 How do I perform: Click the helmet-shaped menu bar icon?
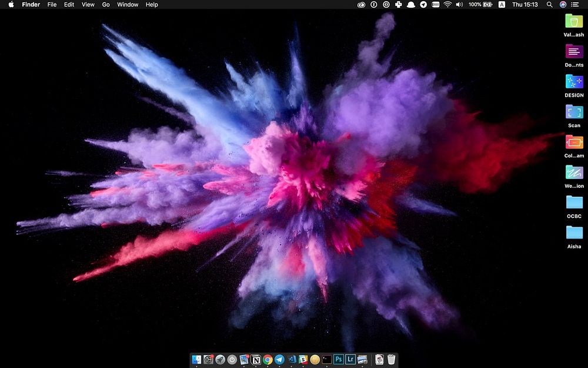tap(411, 5)
